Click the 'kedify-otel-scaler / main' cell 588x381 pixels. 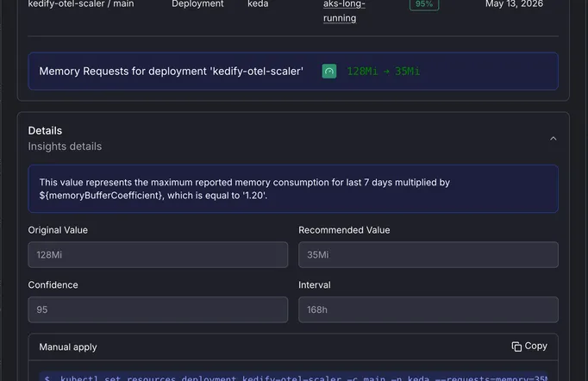(x=81, y=3)
